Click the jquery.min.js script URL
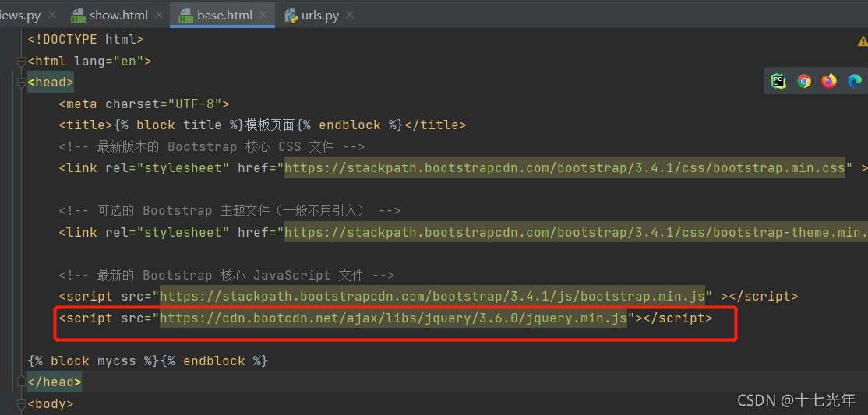The image size is (868, 415). (x=393, y=318)
